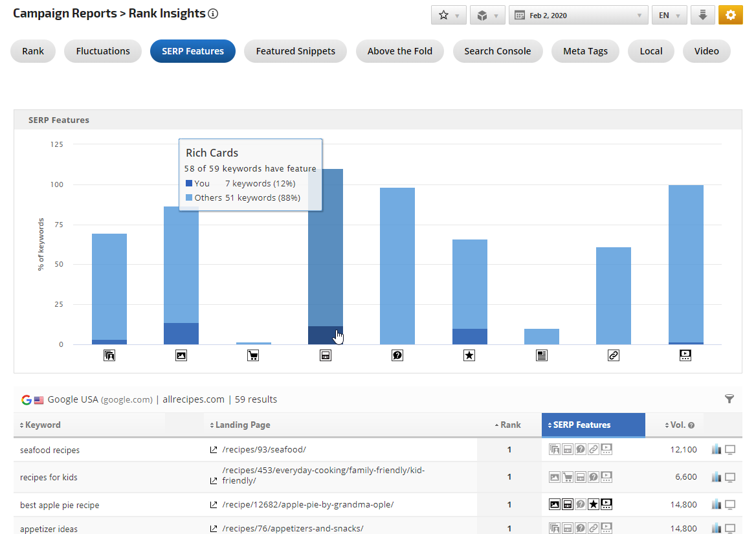This screenshot has width=756, height=534.
Task: Click the link icon on chart axis
Action: (x=614, y=355)
